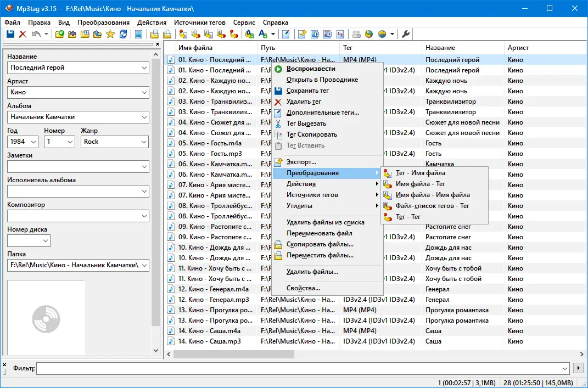Choose 'Тег - Имя файла' from submenu

(x=420, y=173)
